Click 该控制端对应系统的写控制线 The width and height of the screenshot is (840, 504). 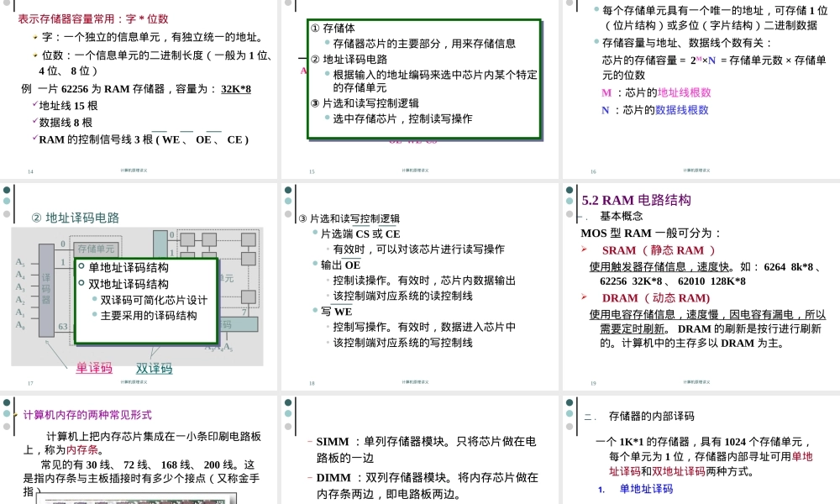coord(402,343)
